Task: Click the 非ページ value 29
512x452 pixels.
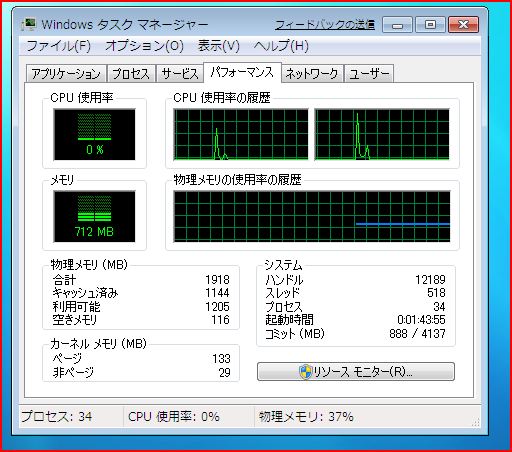Action: (224, 372)
